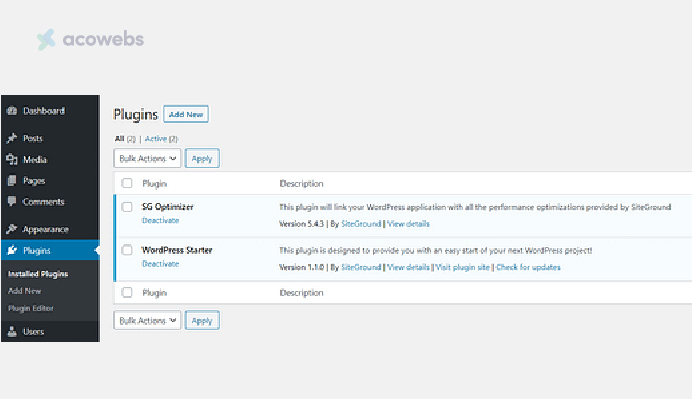Click the Pages document icon

tap(12, 181)
